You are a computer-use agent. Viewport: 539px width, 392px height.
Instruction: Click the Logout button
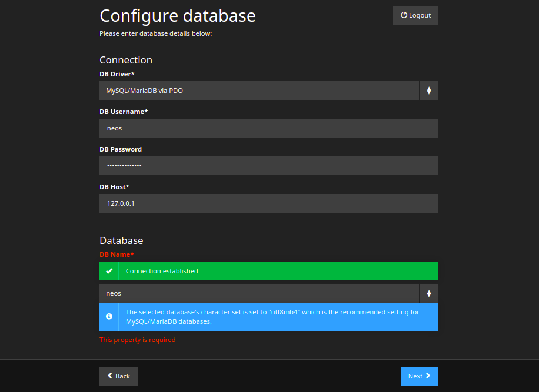pyautogui.click(x=415, y=15)
